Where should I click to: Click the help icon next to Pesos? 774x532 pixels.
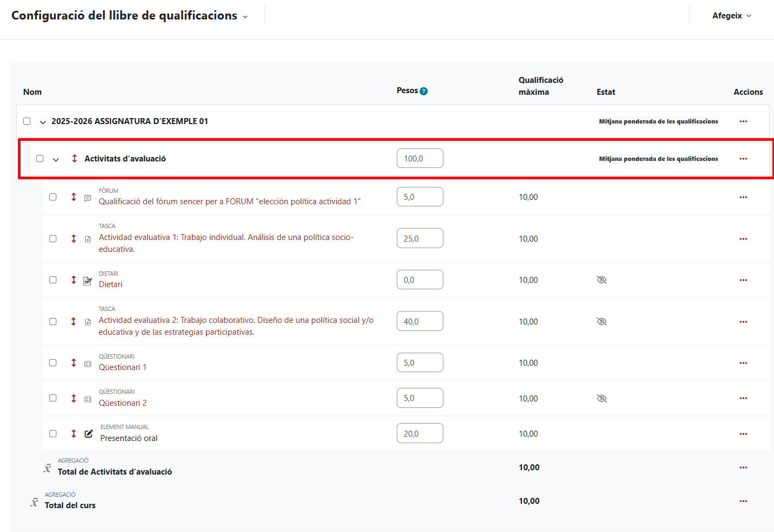424,91
